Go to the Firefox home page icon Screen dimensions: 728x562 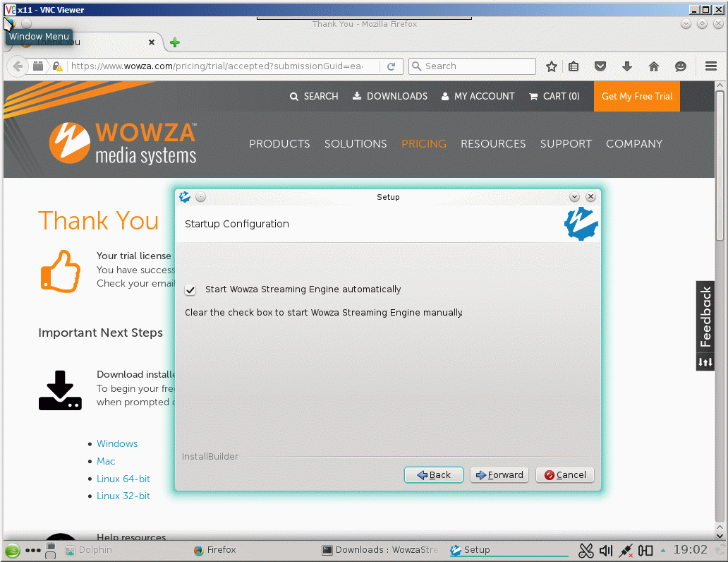pos(654,66)
